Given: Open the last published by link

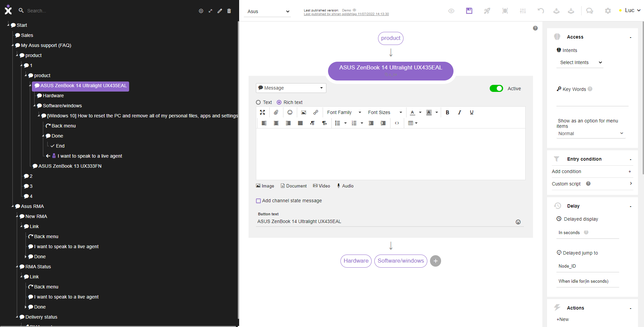Looking at the screenshot, I should 346,14.
